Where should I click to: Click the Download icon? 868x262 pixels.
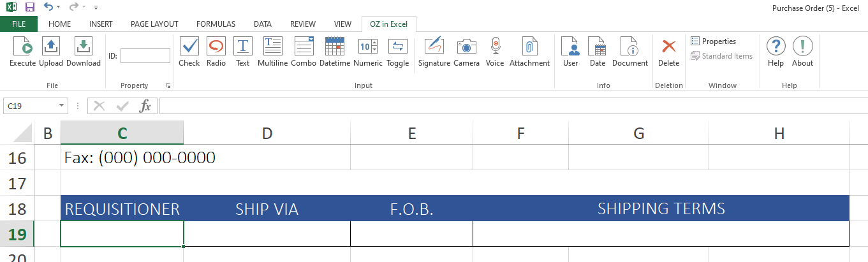pos(84,51)
